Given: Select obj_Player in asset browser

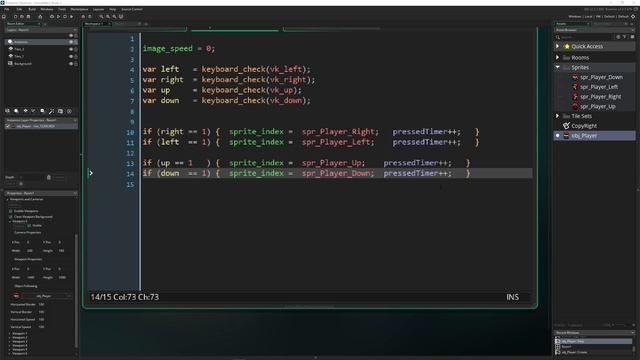Looking at the screenshot, I should coord(594,136).
